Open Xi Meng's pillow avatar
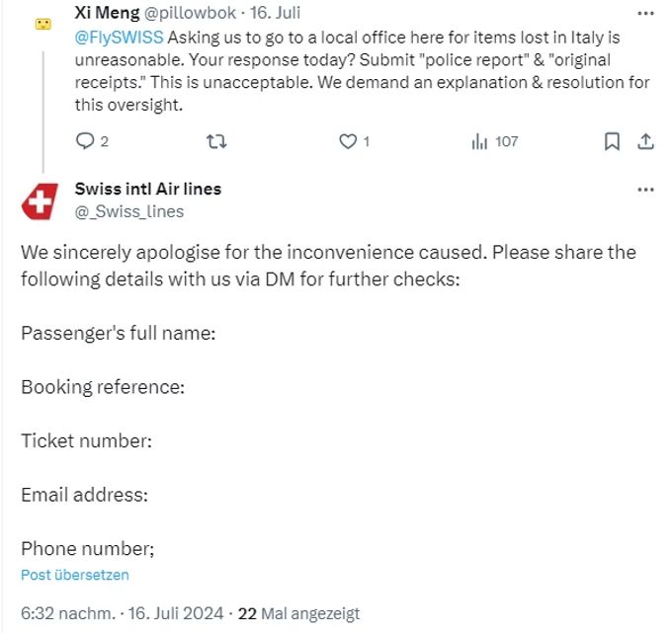Image resolution: width=672 pixels, height=633 pixels. tap(42, 24)
